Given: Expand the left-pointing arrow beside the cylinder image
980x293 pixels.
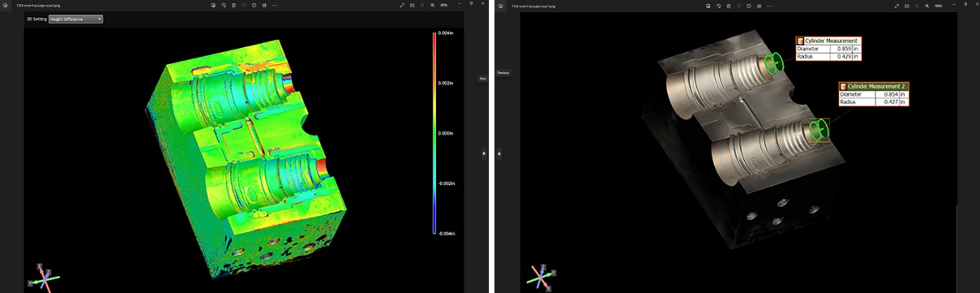Looking at the screenshot, I should (x=499, y=153).
